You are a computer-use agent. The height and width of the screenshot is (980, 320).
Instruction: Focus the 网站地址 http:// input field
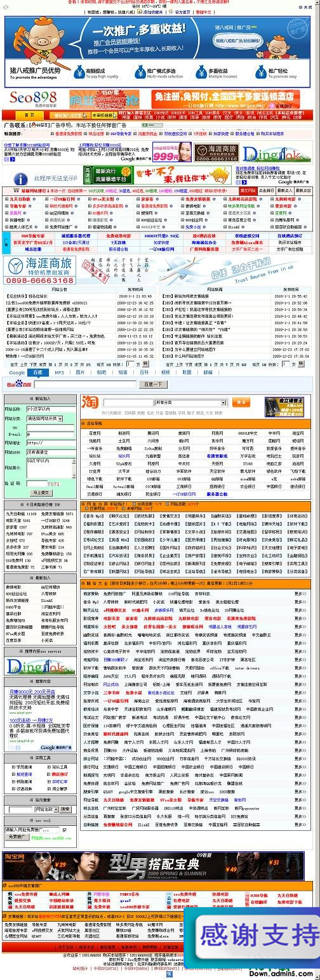click(x=51, y=442)
